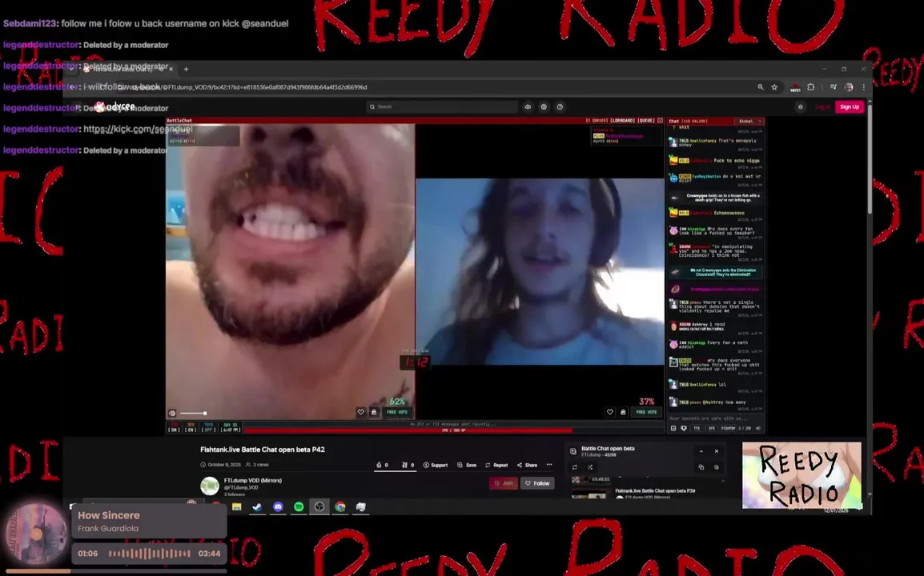The height and width of the screenshot is (576, 924).
Task: Toggle the eye icon on left video
Action: pyautogui.click(x=172, y=414)
